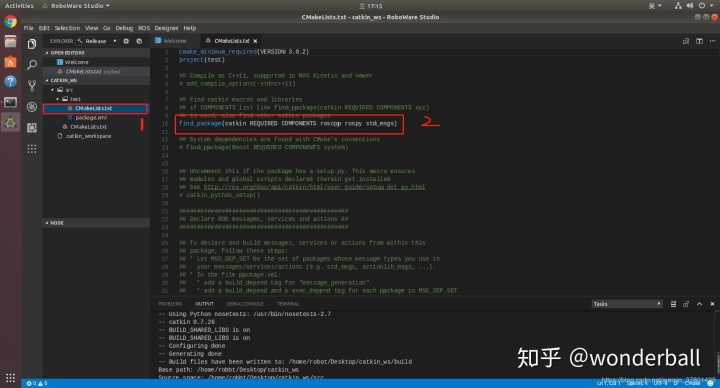Open Help from the Ubuntu dock
The width and height of the screenshot is (720, 388).
click(x=10, y=82)
